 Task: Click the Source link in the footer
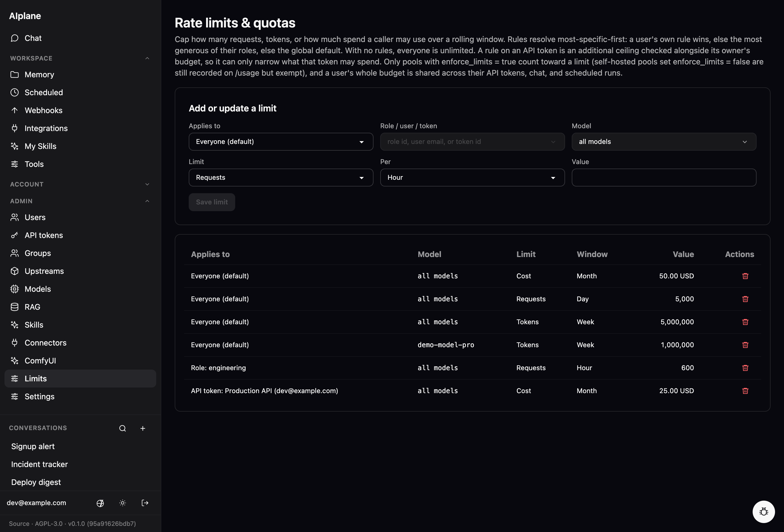coord(19,524)
